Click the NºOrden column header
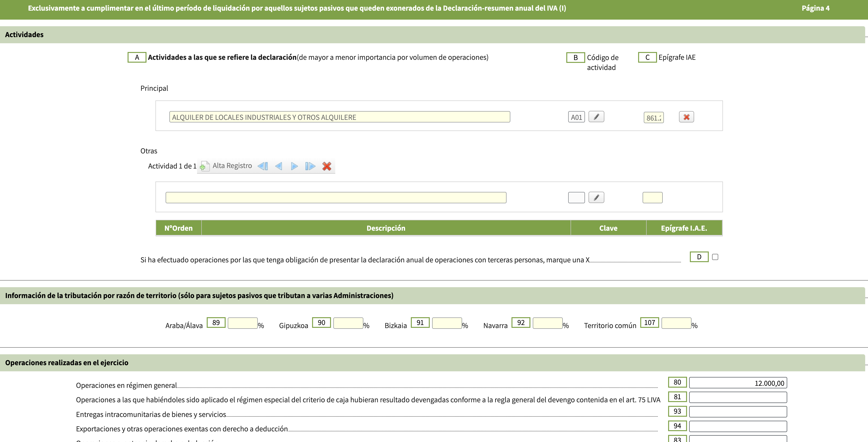This screenshot has width=868, height=442. [179, 228]
